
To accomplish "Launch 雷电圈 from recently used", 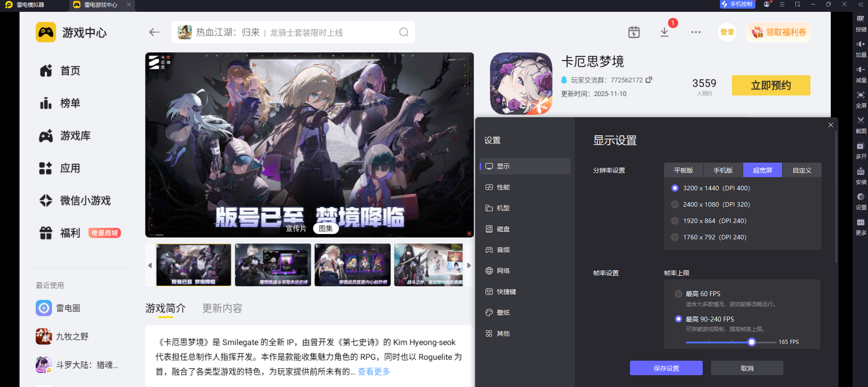I will click(x=58, y=308).
